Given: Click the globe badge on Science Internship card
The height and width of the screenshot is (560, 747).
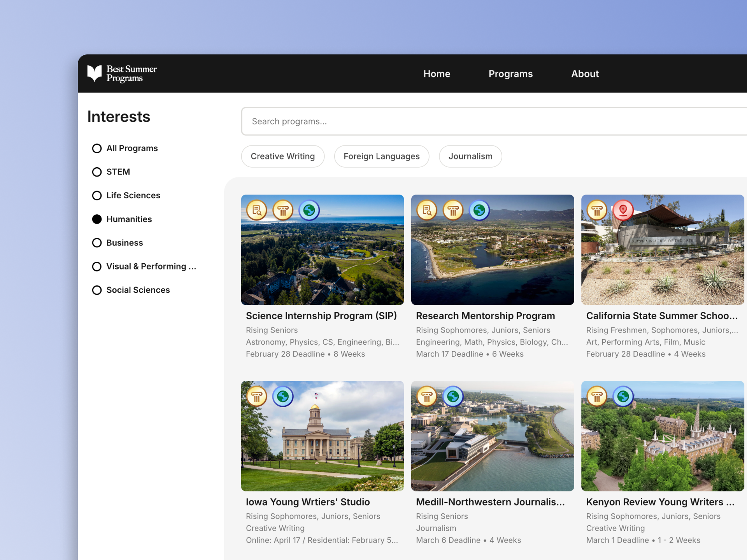Looking at the screenshot, I should pyautogui.click(x=309, y=210).
